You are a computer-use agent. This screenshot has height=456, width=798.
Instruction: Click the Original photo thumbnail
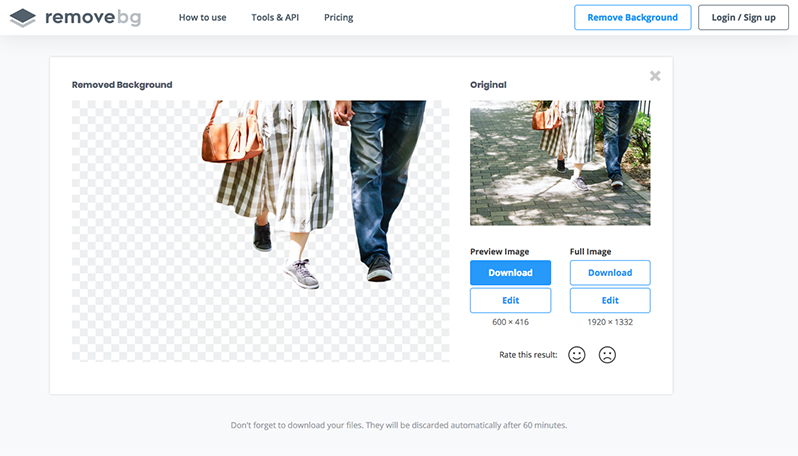(x=560, y=163)
